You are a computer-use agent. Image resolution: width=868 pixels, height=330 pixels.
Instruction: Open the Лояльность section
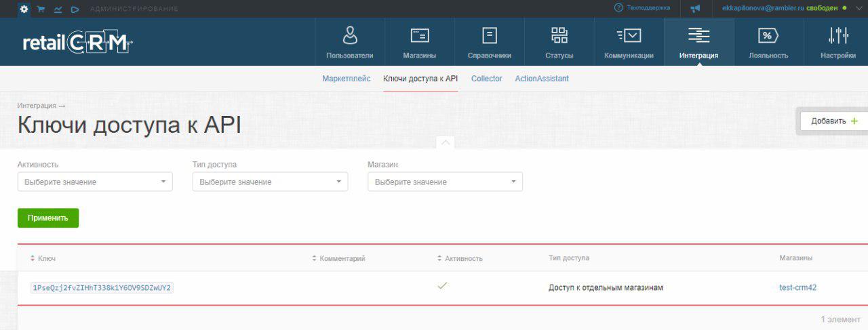[x=768, y=42]
